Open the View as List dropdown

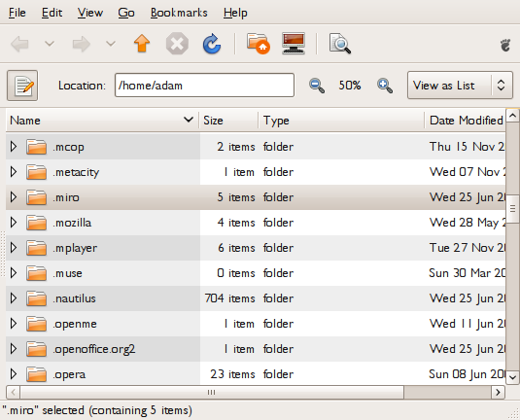(x=460, y=86)
